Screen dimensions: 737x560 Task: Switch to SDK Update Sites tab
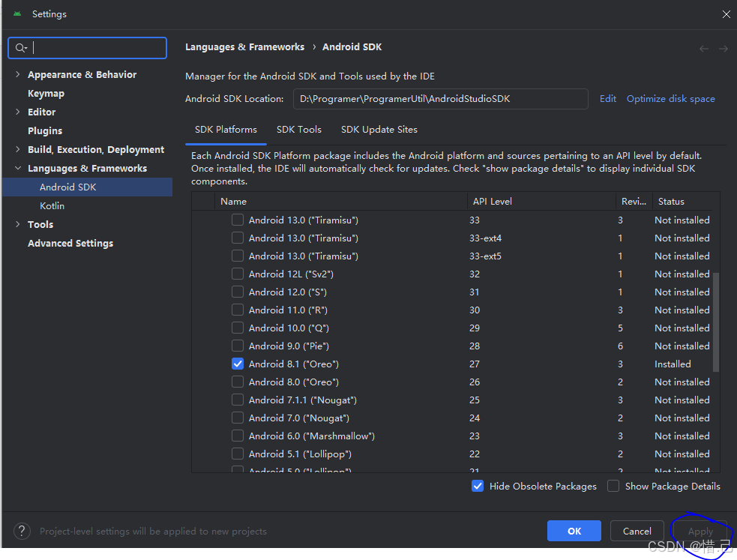point(379,130)
